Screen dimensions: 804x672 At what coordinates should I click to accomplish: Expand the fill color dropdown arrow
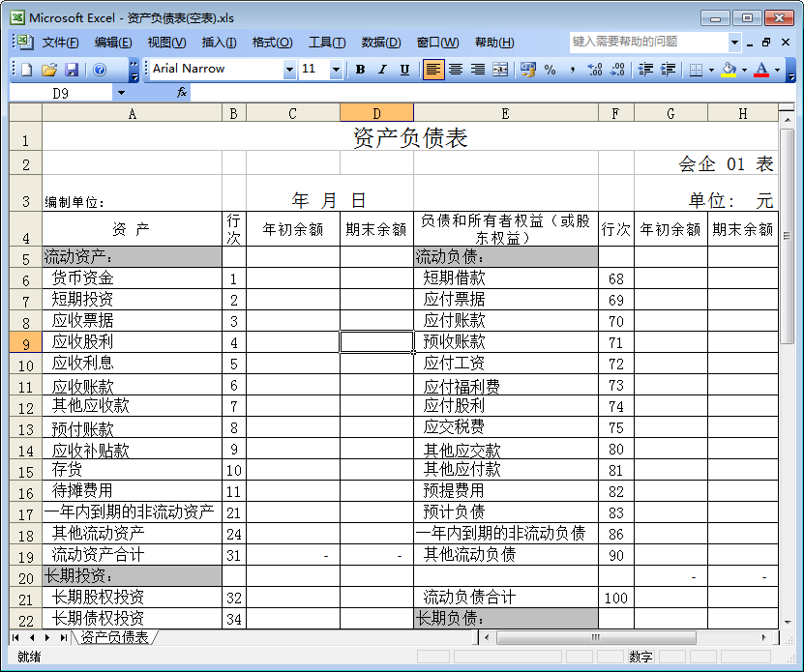coord(745,70)
